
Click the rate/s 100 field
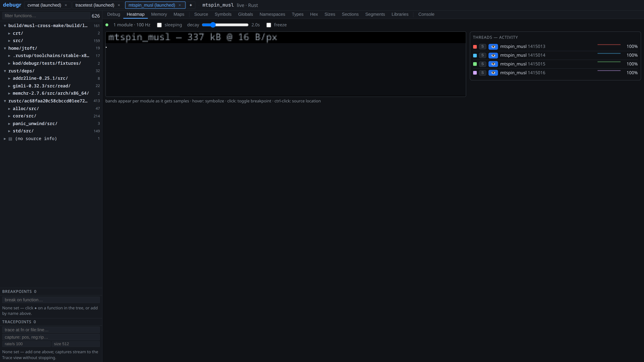(x=27, y=344)
